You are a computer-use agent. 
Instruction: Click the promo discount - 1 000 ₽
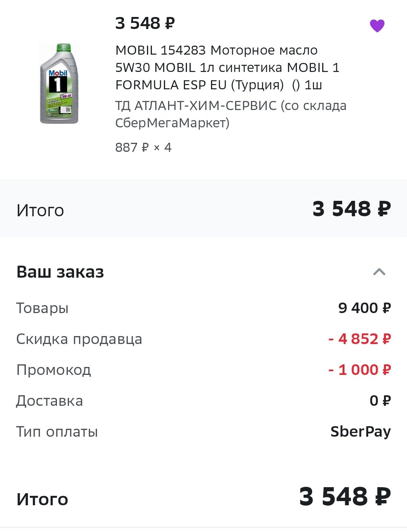pos(360,370)
